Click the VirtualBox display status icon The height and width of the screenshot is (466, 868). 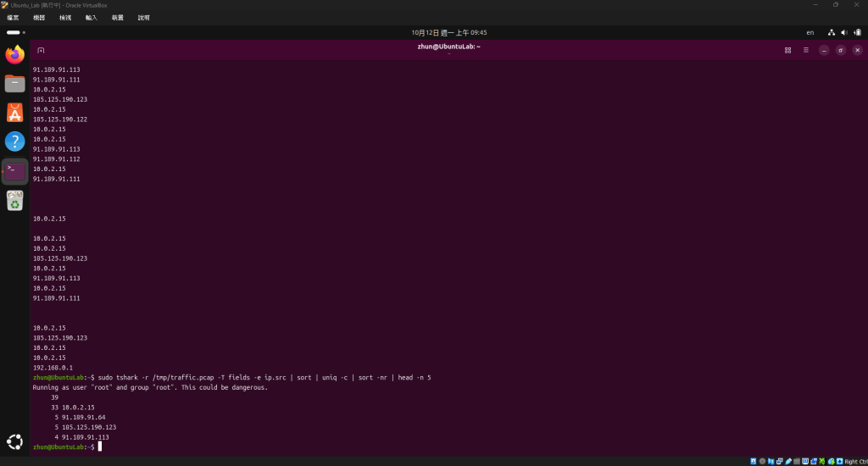tap(805, 461)
